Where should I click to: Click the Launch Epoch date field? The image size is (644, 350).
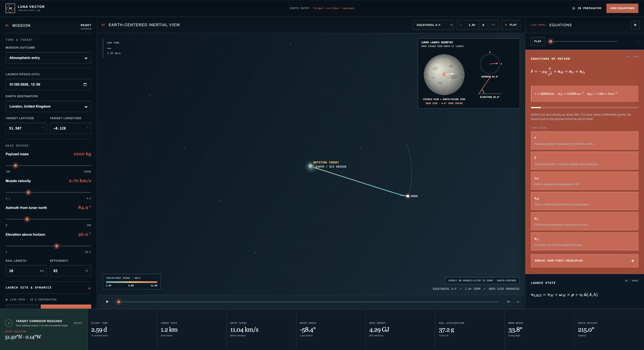tap(48, 85)
